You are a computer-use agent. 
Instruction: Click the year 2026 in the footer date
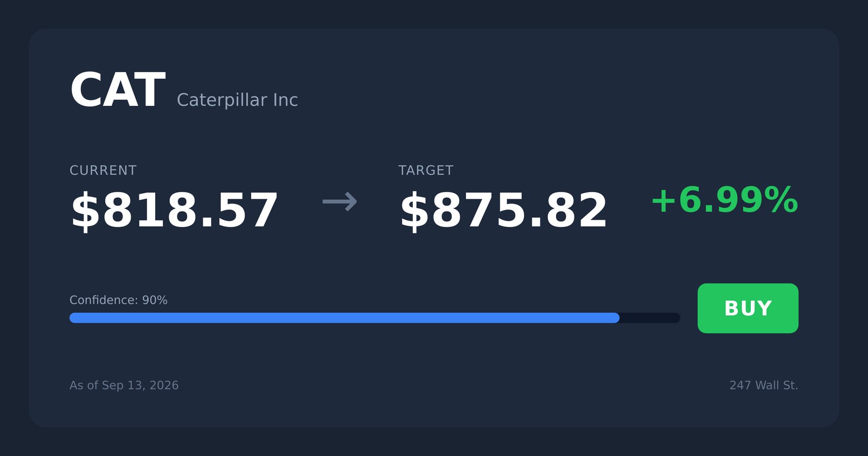164,385
